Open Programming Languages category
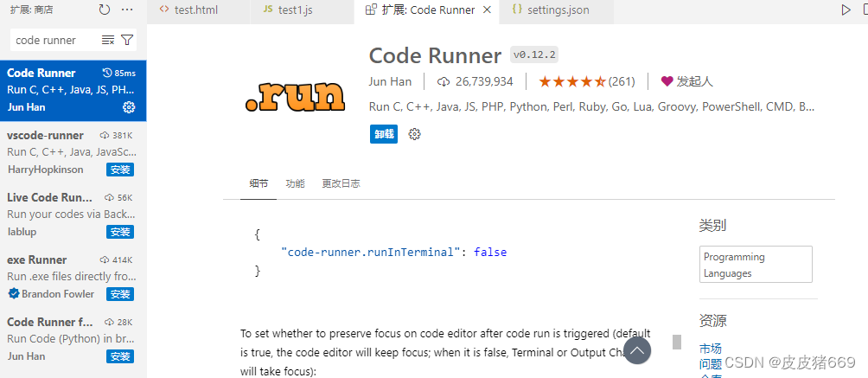868x378 pixels. pos(756,265)
